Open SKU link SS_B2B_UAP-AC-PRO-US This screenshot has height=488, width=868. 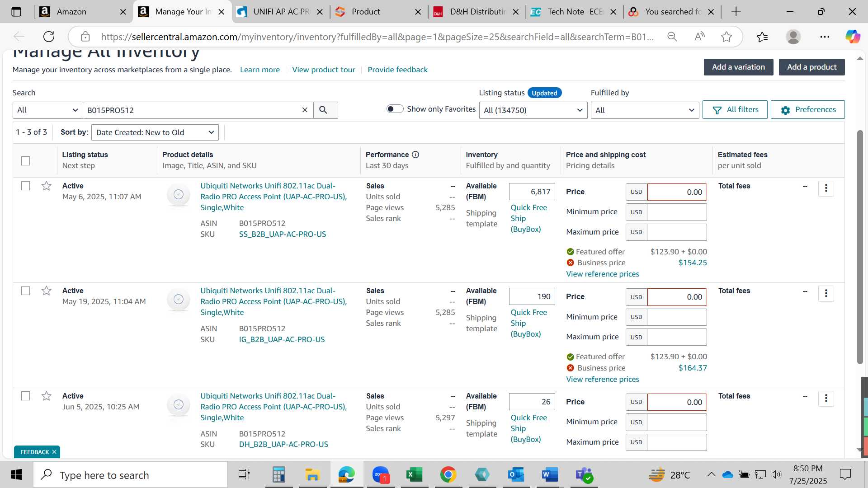[x=283, y=234]
